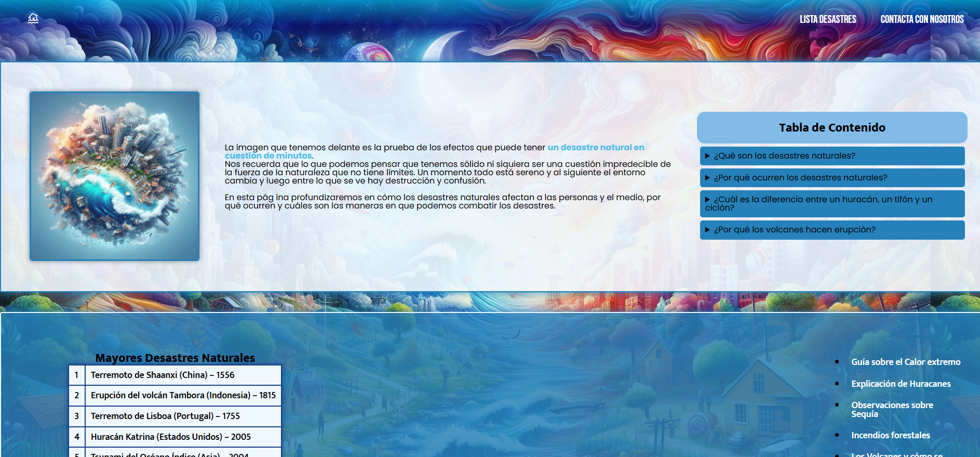Click the Mayores Desastres Naturales table title
Viewport: 980px width, 457px height.
175,358
